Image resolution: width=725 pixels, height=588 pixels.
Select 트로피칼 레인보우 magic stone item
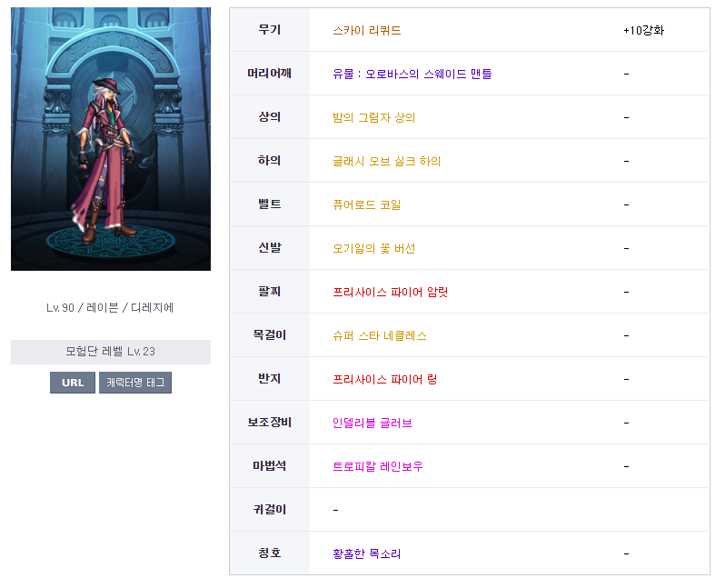[378, 466]
